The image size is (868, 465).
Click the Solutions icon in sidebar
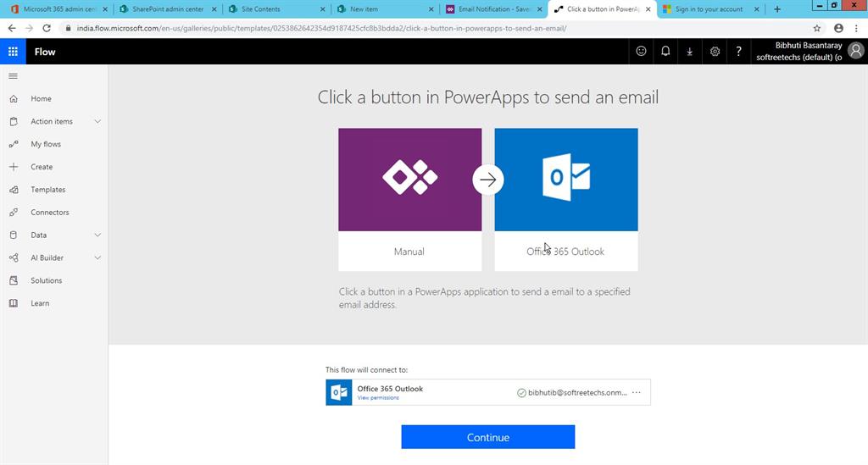click(x=14, y=280)
